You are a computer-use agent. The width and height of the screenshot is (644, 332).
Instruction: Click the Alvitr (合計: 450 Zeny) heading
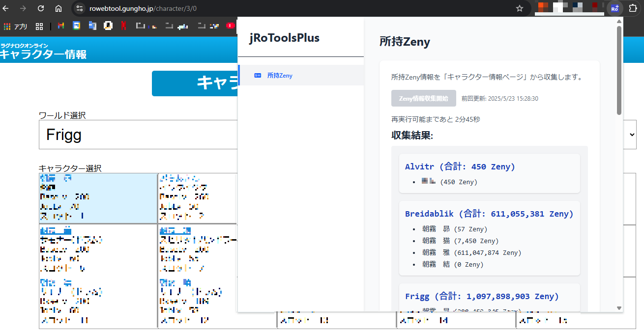(x=460, y=166)
